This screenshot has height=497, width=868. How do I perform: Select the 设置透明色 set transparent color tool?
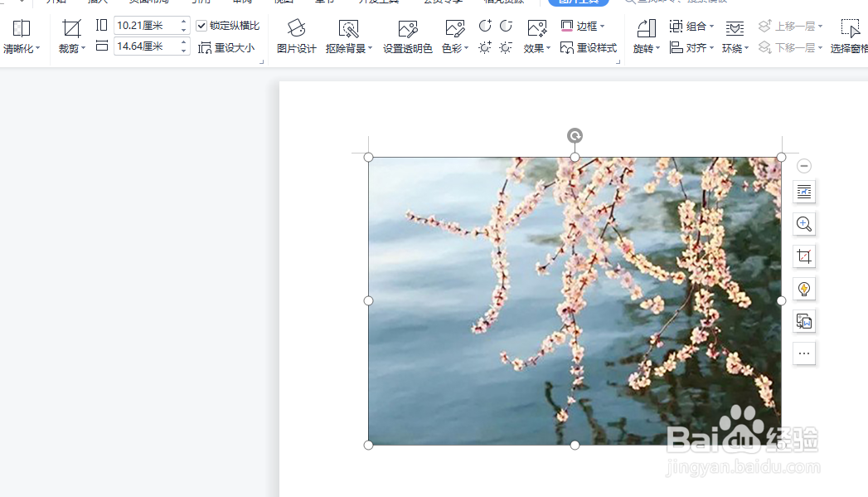click(407, 37)
